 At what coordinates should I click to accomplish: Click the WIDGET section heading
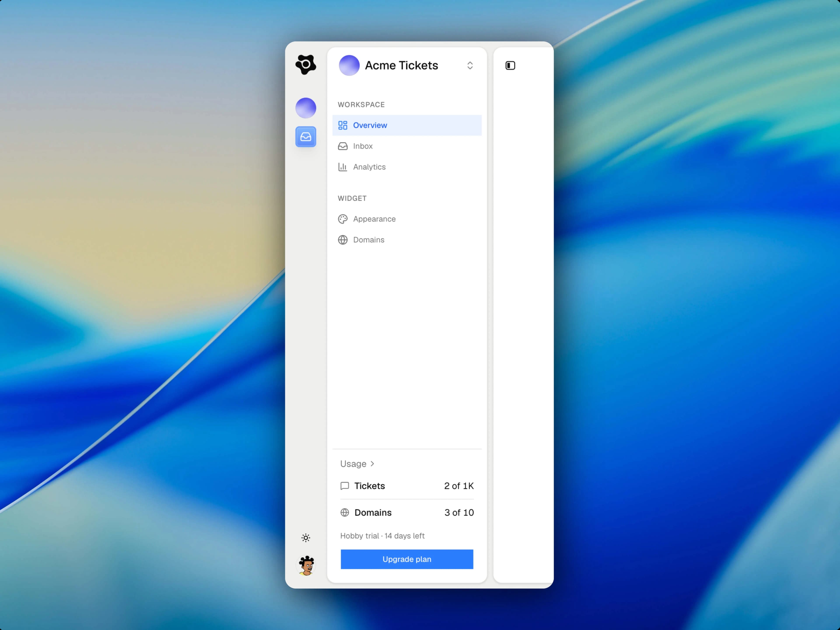(352, 199)
